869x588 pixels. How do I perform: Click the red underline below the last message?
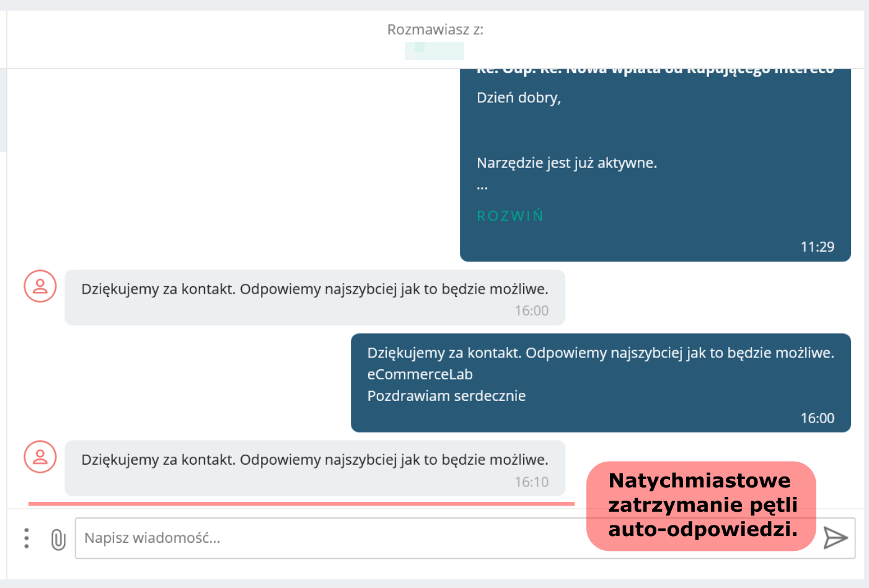click(302, 502)
